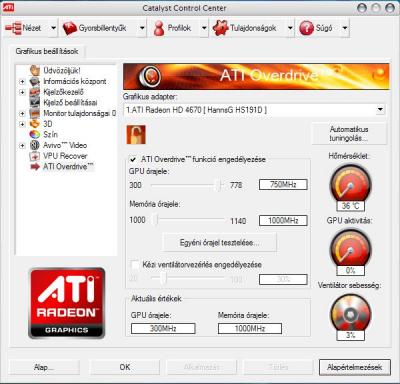Select Szín tree entry
Image resolution: width=400 pixels, height=384 pixels.
pyautogui.click(x=50, y=135)
